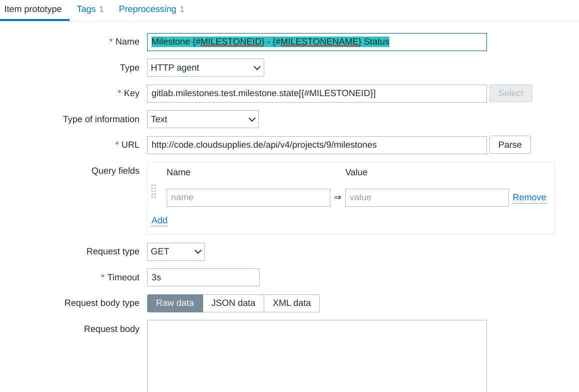The image size is (579, 392).
Task: Click the query field value input
Action: tap(426, 197)
